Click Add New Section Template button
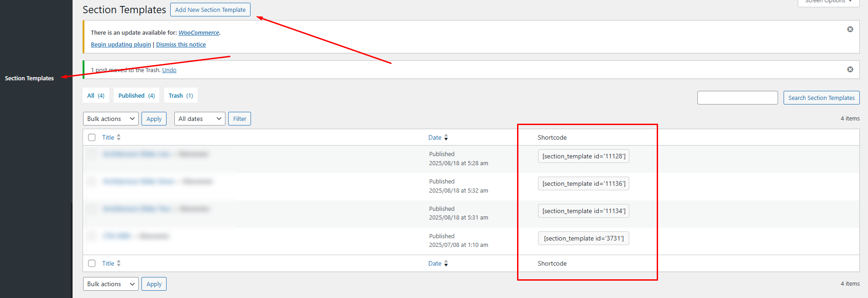This screenshot has width=868, height=298. (210, 10)
